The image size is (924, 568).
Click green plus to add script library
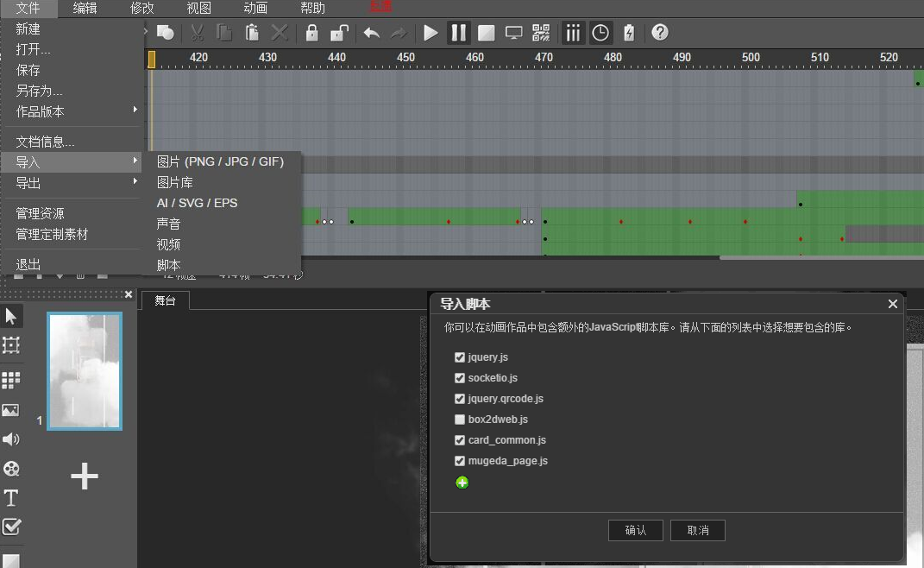click(x=462, y=483)
